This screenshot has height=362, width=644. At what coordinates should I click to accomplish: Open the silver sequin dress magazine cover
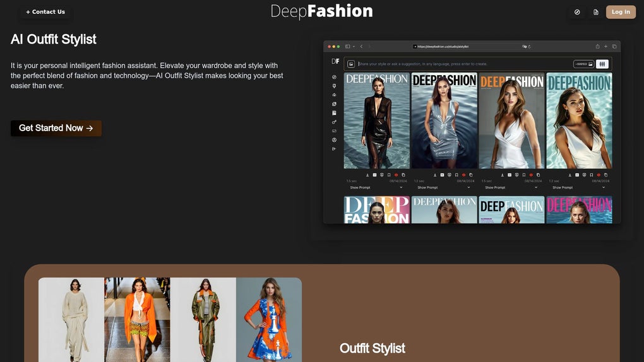444,120
